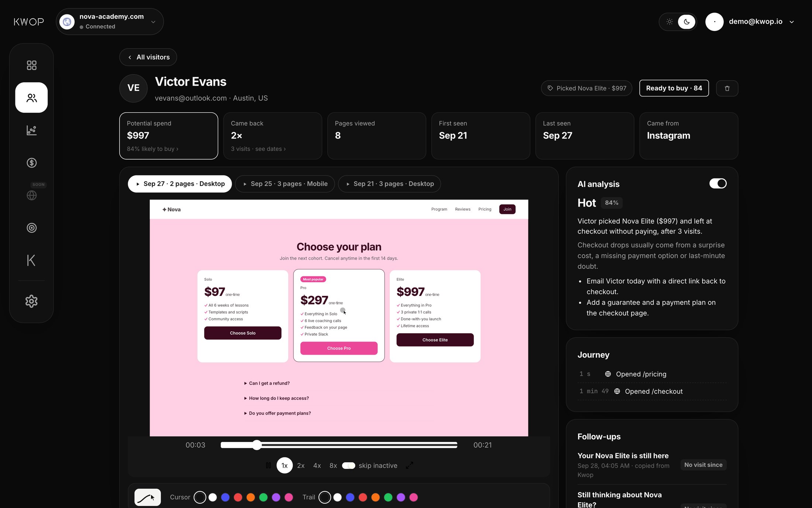Delete visitor with the trash icon
This screenshot has width=812, height=508.
click(727, 88)
